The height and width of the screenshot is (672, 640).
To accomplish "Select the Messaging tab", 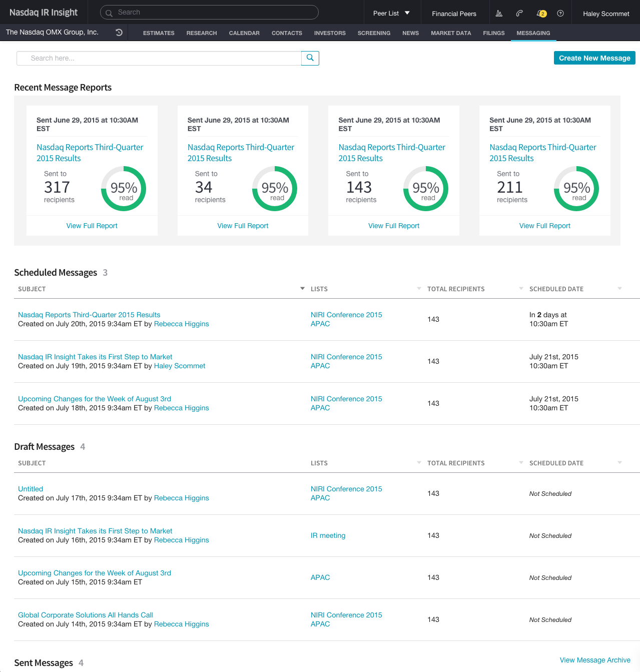I will point(533,33).
